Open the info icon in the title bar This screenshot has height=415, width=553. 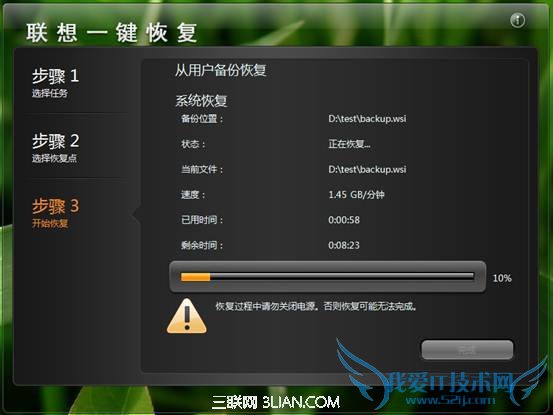pos(517,20)
